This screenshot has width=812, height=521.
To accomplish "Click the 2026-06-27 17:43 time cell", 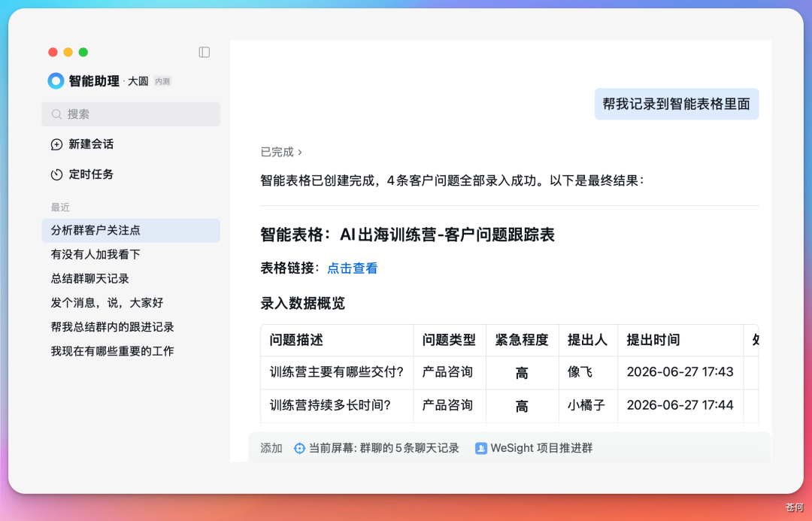I will pyautogui.click(x=680, y=372).
